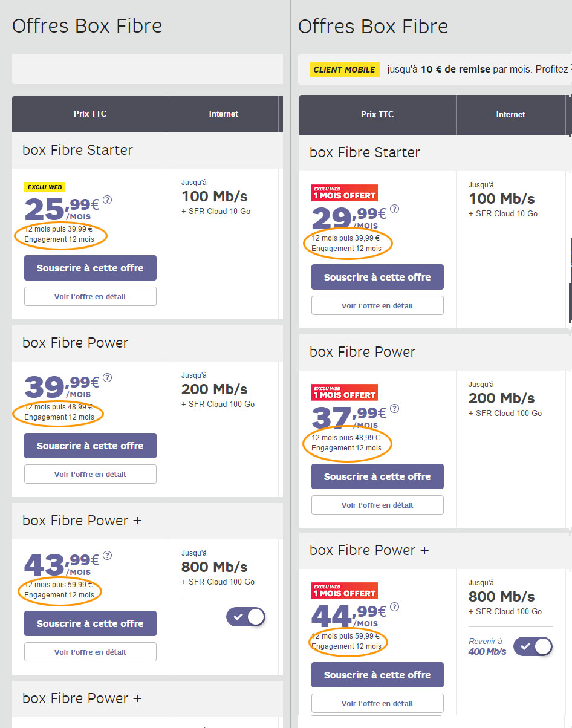
Task: Click the help icon beside the 25,99€ price
Action: pos(108,200)
